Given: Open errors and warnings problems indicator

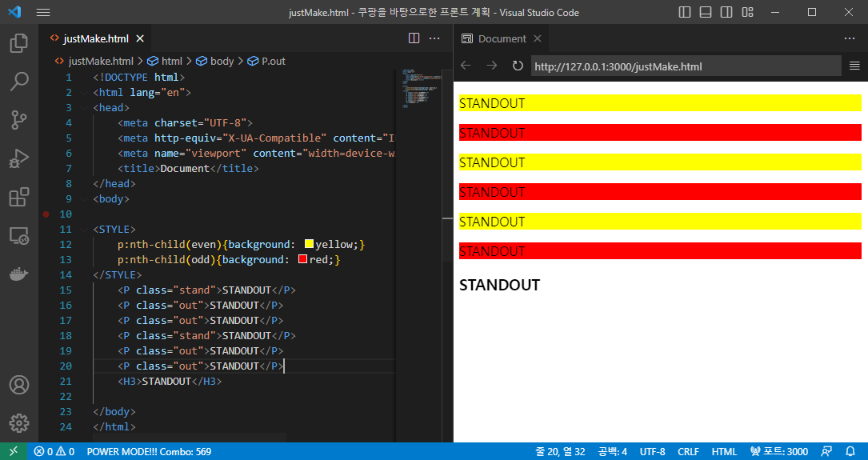Looking at the screenshot, I should click(x=54, y=451).
